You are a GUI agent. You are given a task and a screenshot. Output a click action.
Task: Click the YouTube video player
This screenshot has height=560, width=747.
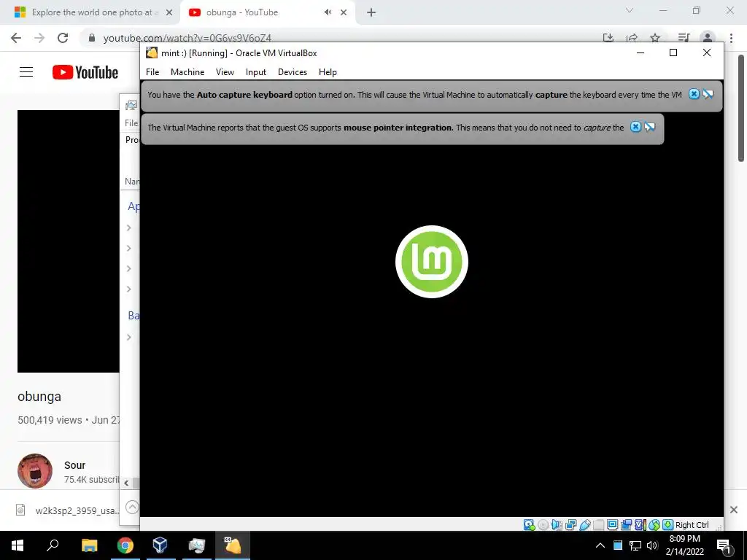(68, 241)
